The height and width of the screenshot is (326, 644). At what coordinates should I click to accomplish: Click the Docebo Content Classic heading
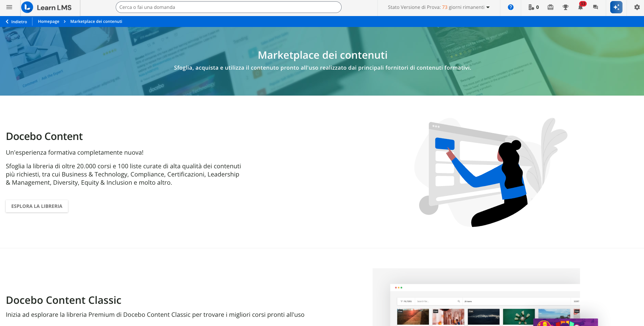click(63, 300)
